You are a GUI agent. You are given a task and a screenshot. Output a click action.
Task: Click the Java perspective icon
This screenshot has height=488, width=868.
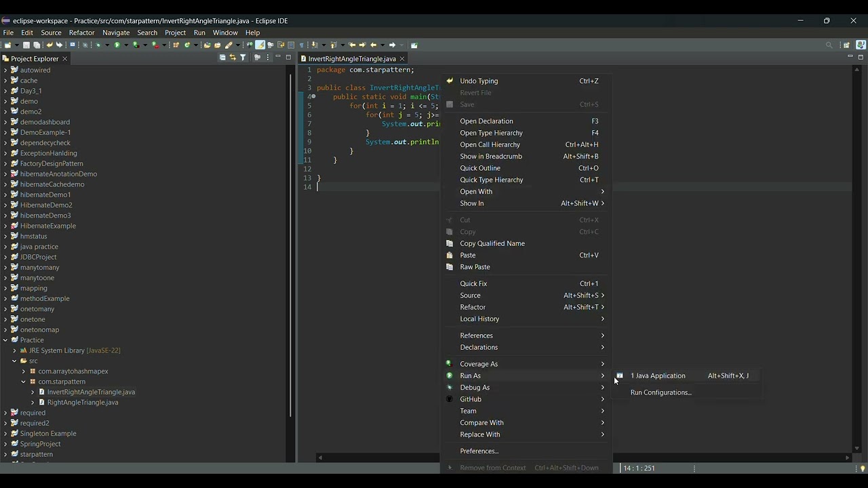click(861, 45)
